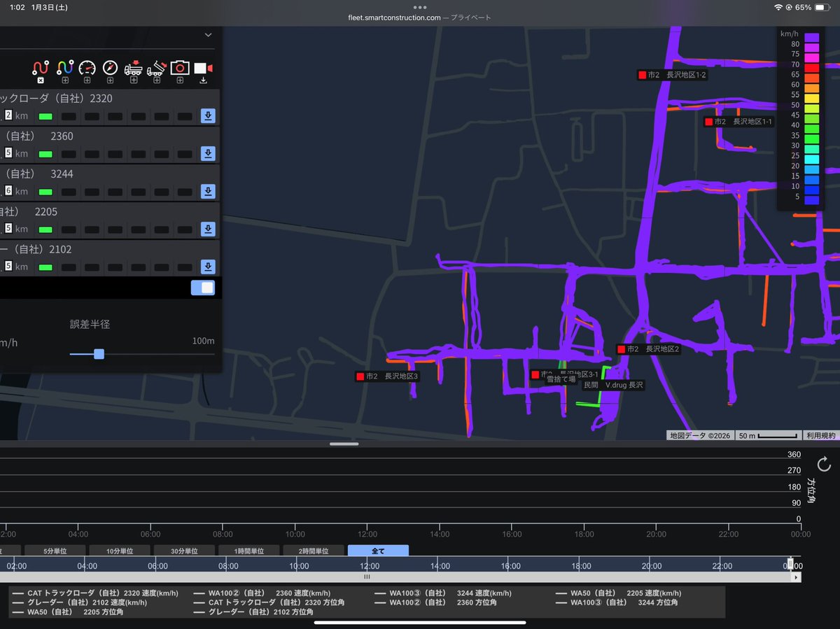
Task: Click the red route trajectory icon
Action: coord(41,68)
